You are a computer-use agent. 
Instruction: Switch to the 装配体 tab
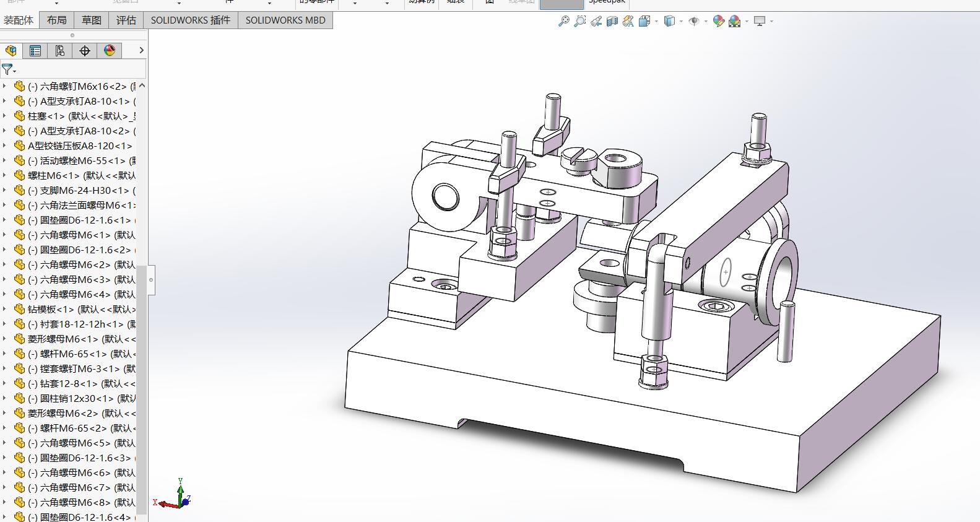tap(19, 20)
